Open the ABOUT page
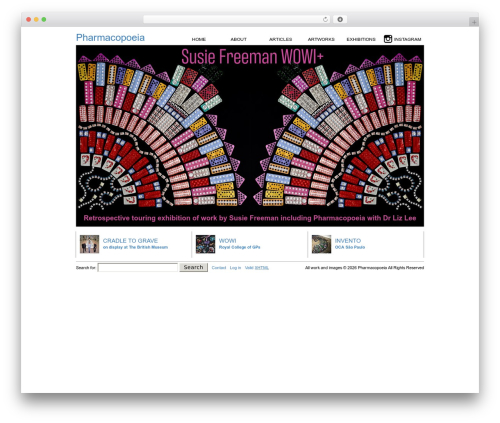This screenshot has width=500, height=423. 239,39
